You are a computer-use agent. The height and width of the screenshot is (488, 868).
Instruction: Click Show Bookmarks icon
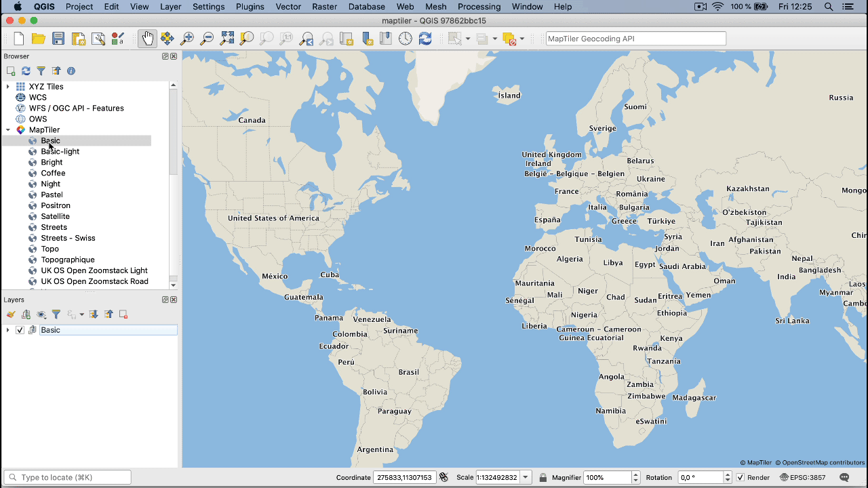tap(386, 39)
